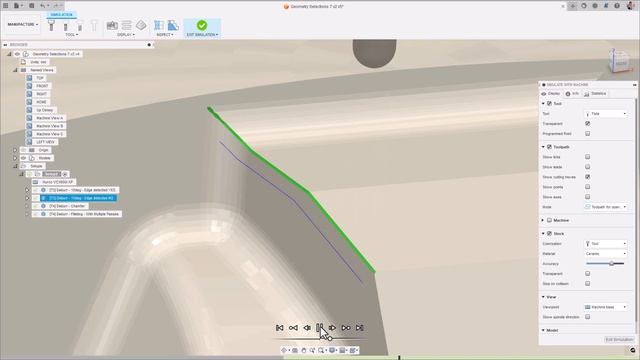
Task: Open the notifications bell icon
Action: pos(606,6)
